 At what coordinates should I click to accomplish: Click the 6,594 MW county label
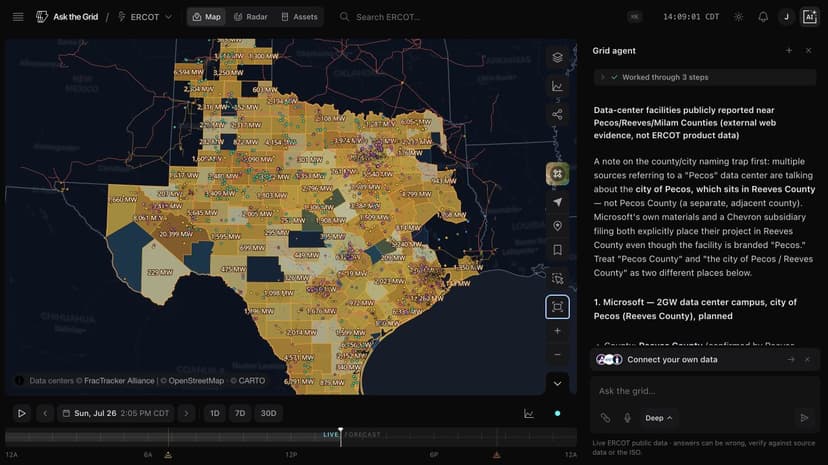189,72
